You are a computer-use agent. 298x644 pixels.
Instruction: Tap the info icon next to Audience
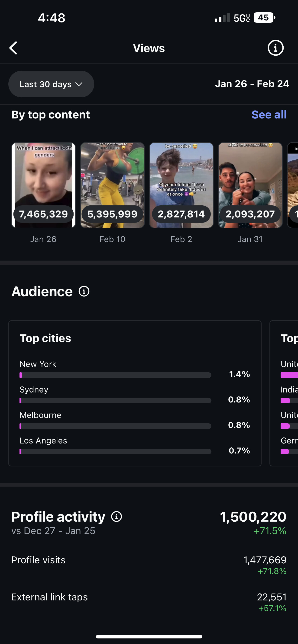tap(84, 291)
